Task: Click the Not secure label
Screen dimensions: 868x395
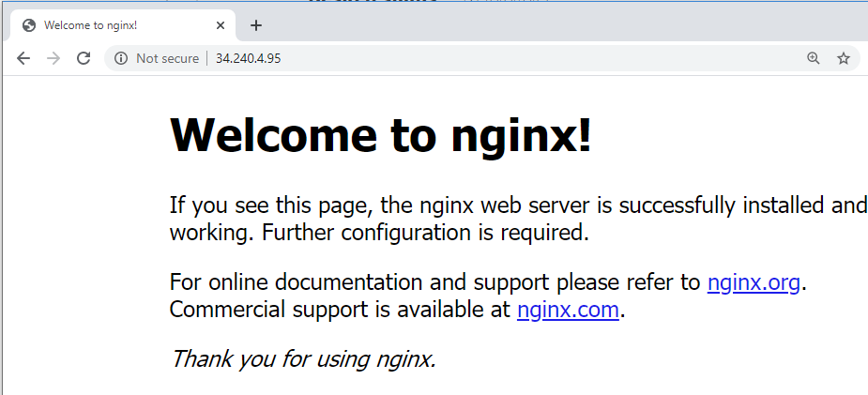Action: pyautogui.click(x=167, y=58)
